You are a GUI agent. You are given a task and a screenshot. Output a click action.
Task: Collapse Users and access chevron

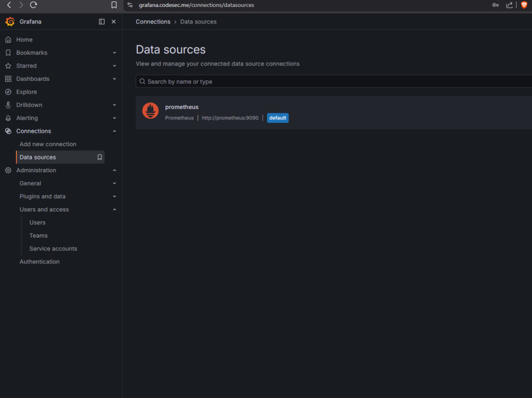click(x=114, y=209)
